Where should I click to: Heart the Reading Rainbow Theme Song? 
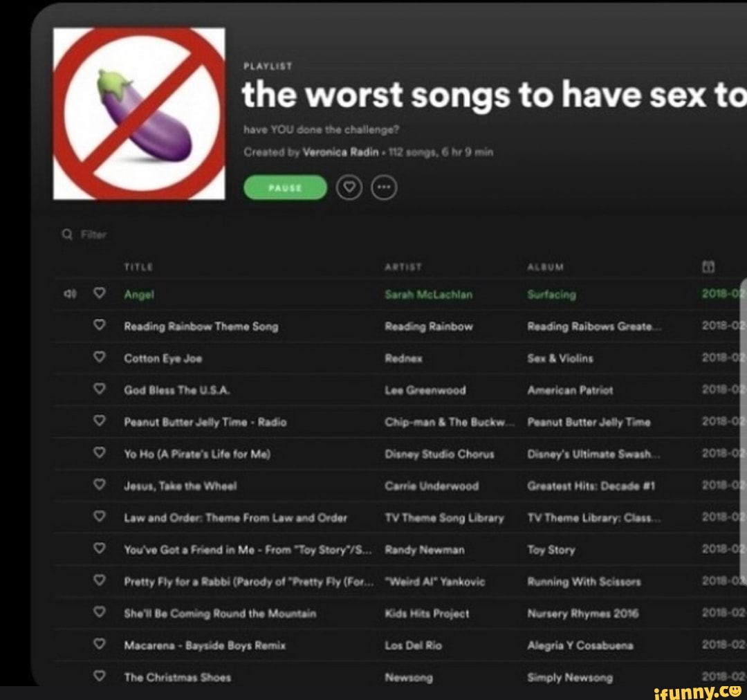[x=99, y=325]
